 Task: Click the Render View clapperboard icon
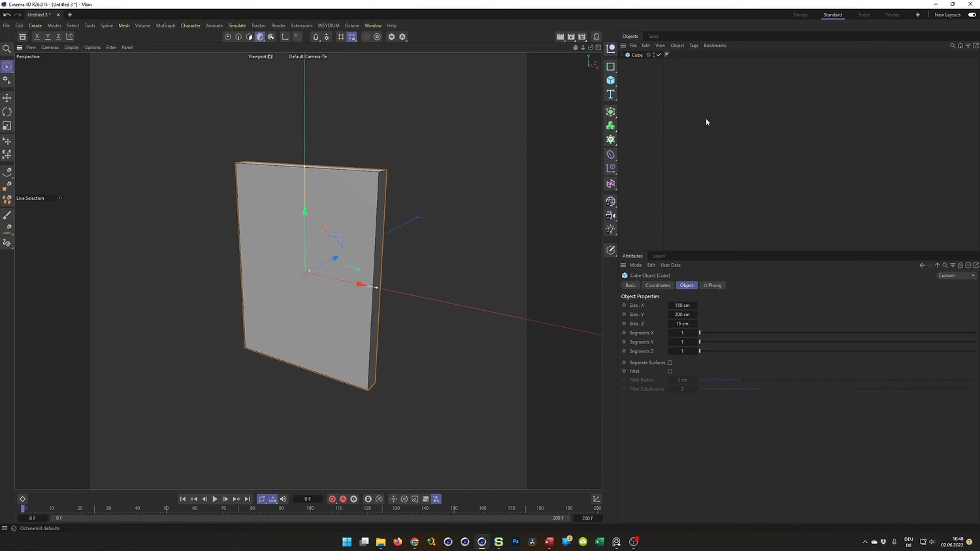tap(560, 37)
